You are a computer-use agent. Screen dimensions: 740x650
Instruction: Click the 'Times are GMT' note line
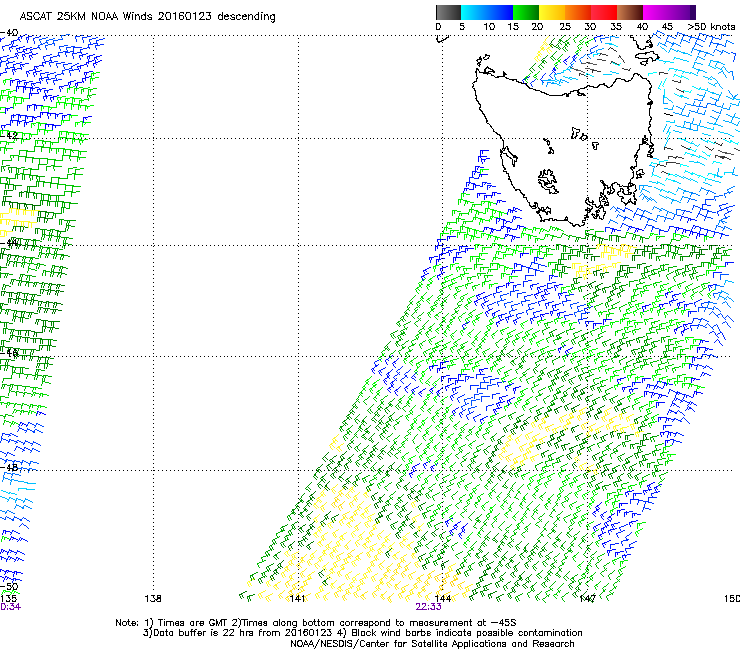point(316,623)
